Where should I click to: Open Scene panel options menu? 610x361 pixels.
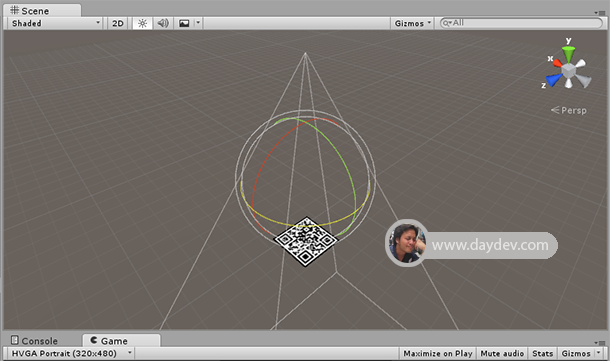tap(600, 13)
